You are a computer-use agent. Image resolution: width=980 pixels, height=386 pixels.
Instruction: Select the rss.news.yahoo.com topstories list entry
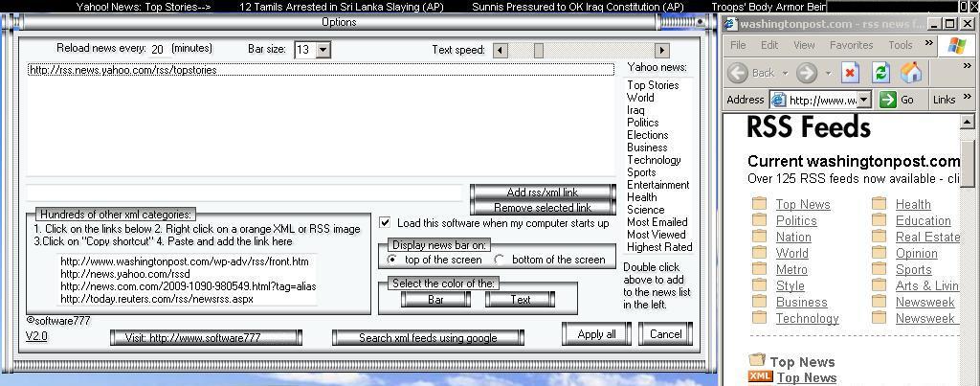pyautogui.click(x=321, y=70)
